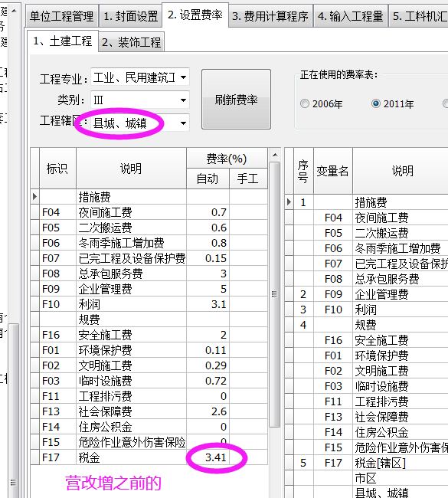
Task: Click the 0.15 rate value for F07
Action: pos(208,258)
